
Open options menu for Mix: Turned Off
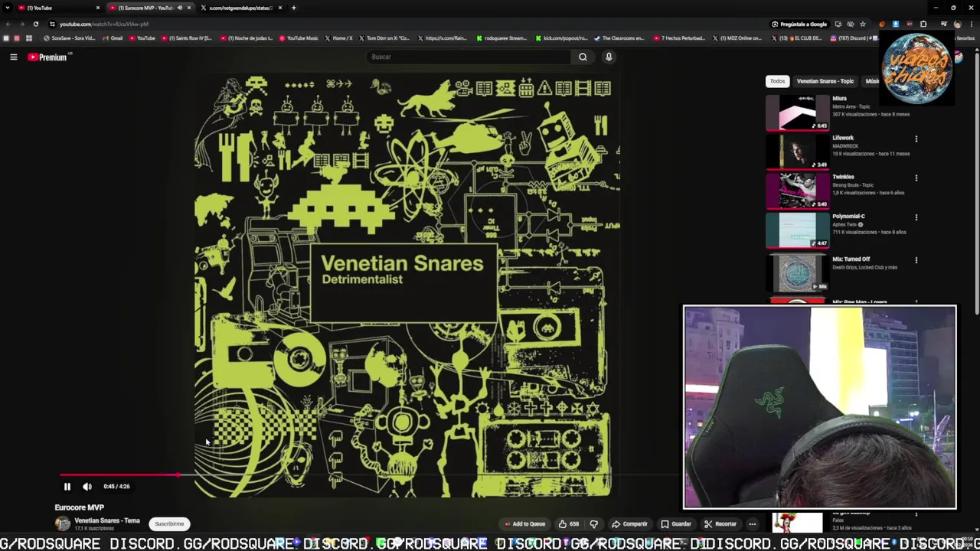(x=916, y=260)
